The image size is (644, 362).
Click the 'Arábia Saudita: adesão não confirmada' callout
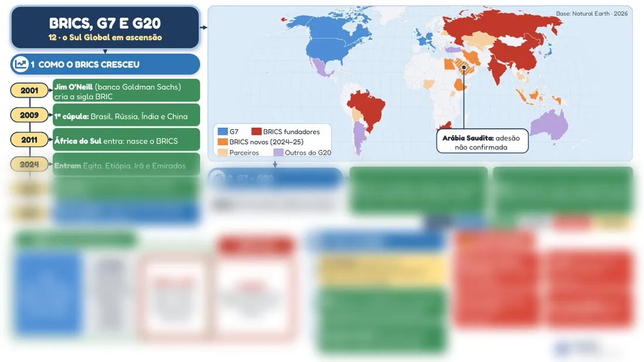[482, 142]
